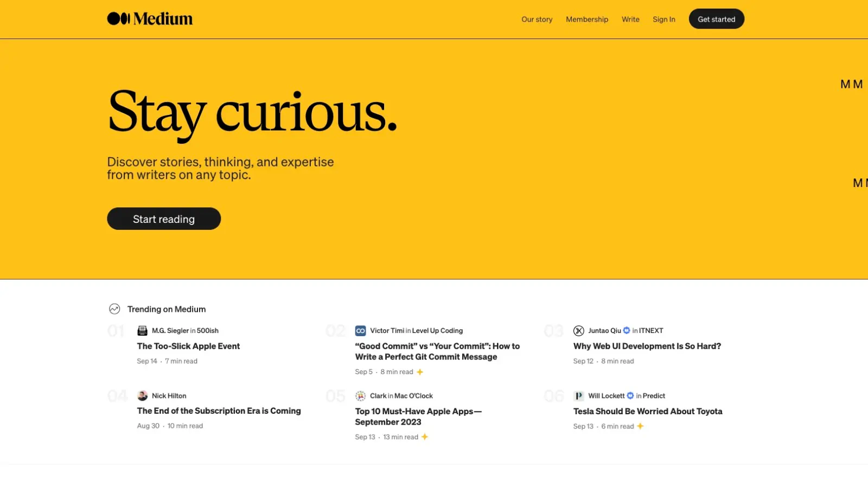Screen dimensions: 868x488
Task: Click the 13 min read text
Action: pyautogui.click(x=401, y=437)
